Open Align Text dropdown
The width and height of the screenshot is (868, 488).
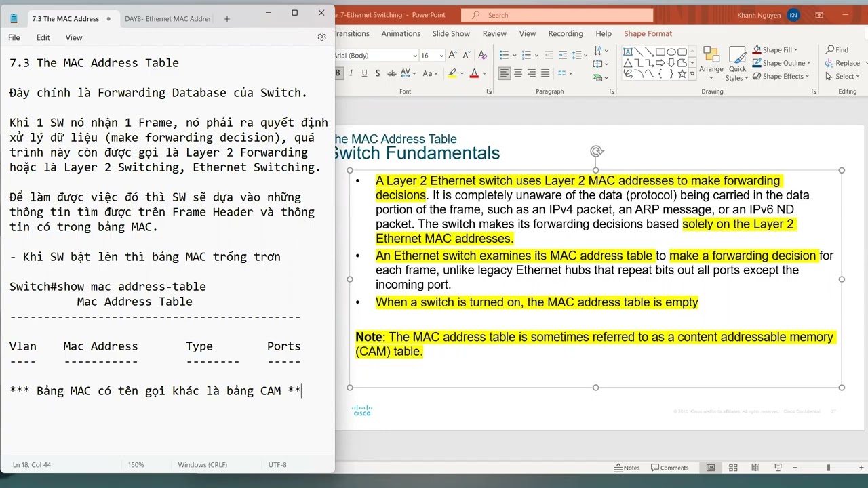[x=600, y=64]
